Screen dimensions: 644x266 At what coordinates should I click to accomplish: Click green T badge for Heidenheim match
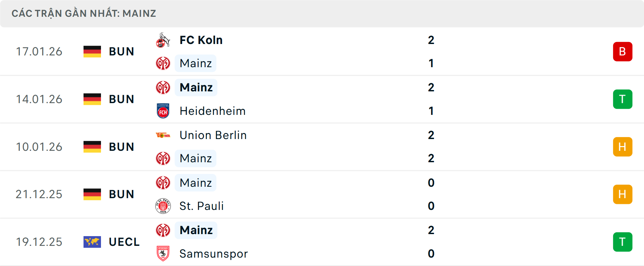(623, 99)
